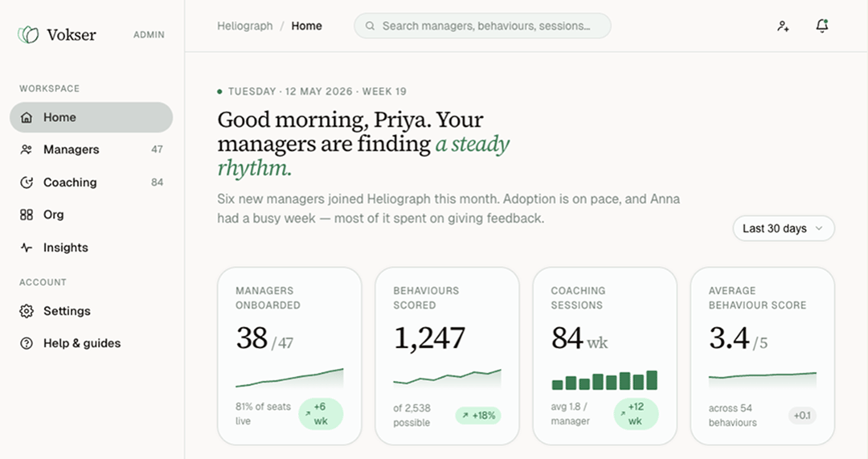This screenshot has width=868, height=459.
Task: Select the Managers menu item
Action: [x=92, y=150]
